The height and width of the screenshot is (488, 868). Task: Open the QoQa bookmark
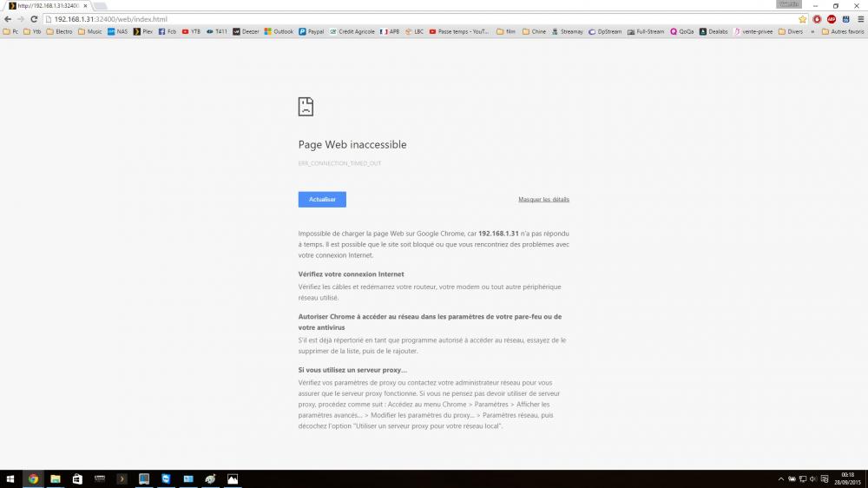coord(681,31)
